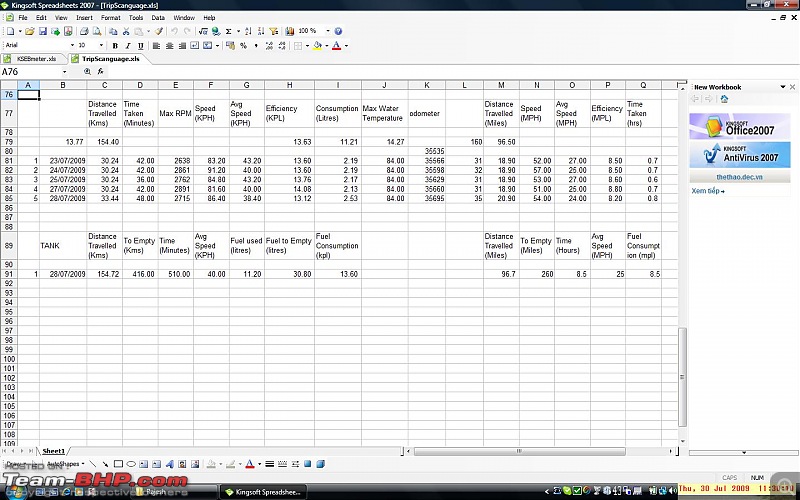800x500 pixels.
Task: Click the Xem tiếp link
Action: coord(708,191)
